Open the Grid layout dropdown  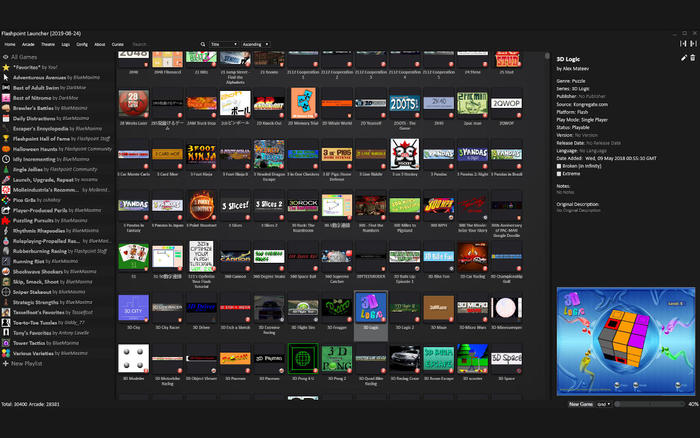(603, 404)
